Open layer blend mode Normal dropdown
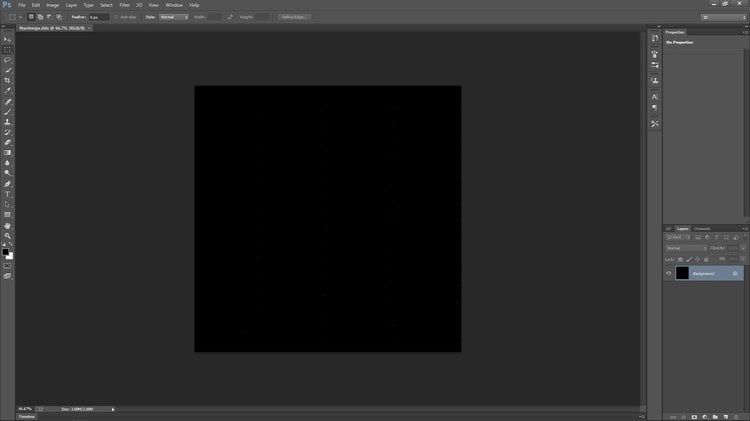Viewport: 750px width, 421px height. (686, 248)
